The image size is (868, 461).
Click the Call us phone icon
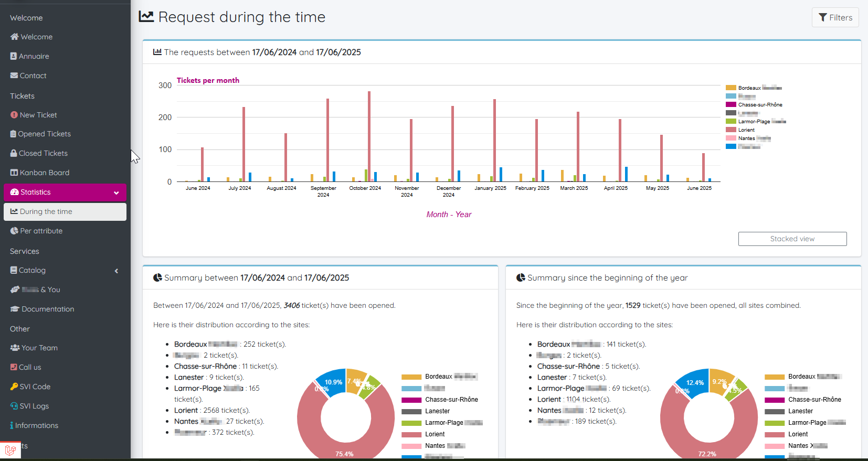click(x=14, y=367)
